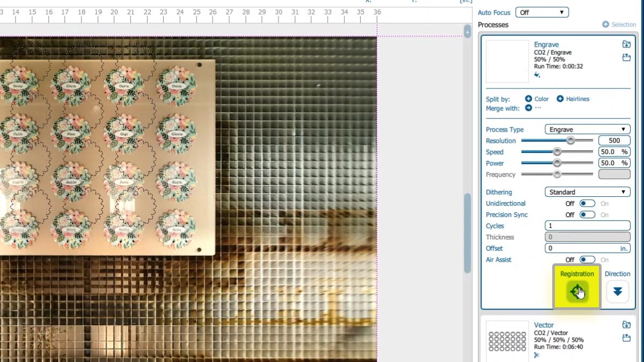Open the Process Type dropdown
Screen dimensions: 644x362
pyautogui.click(x=587, y=129)
